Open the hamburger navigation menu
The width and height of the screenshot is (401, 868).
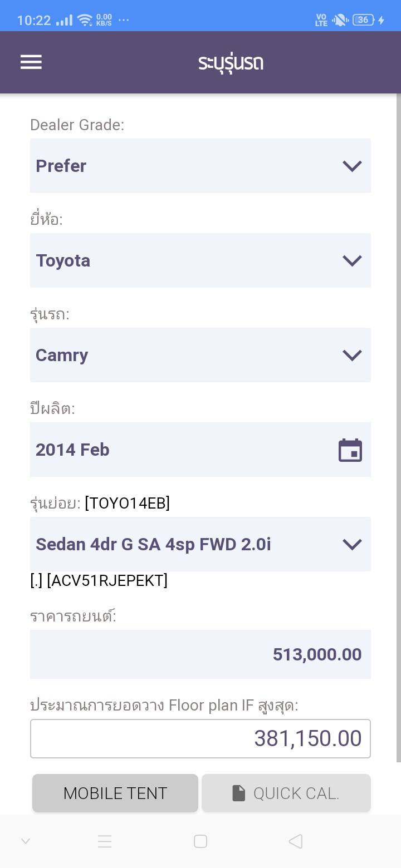pos(31,62)
